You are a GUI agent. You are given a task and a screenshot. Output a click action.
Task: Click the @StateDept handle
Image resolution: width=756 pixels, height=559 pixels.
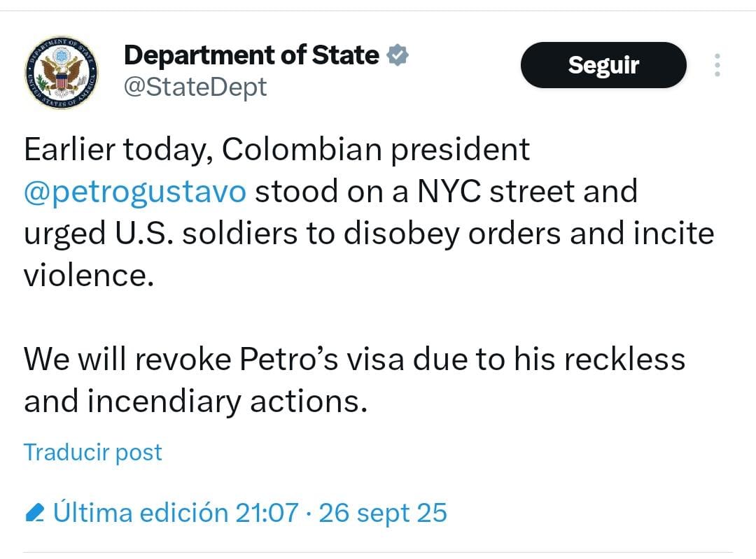[195, 87]
